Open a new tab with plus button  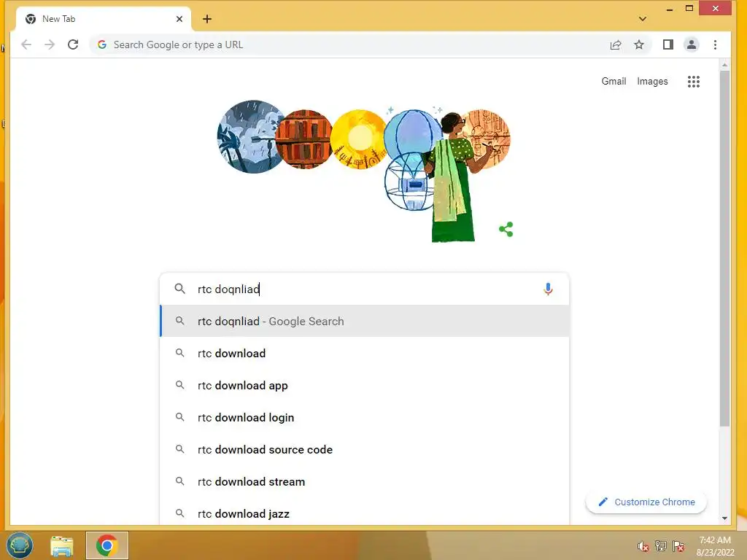click(x=206, y=19)
